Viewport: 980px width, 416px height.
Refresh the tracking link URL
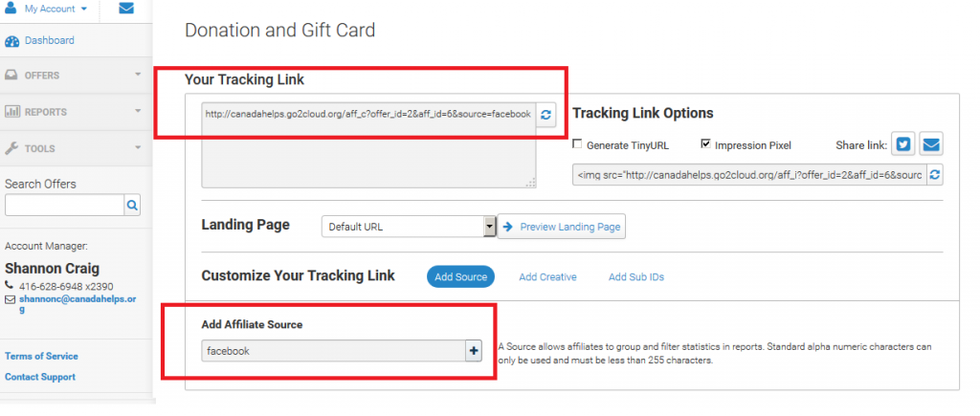coord(546,115)
